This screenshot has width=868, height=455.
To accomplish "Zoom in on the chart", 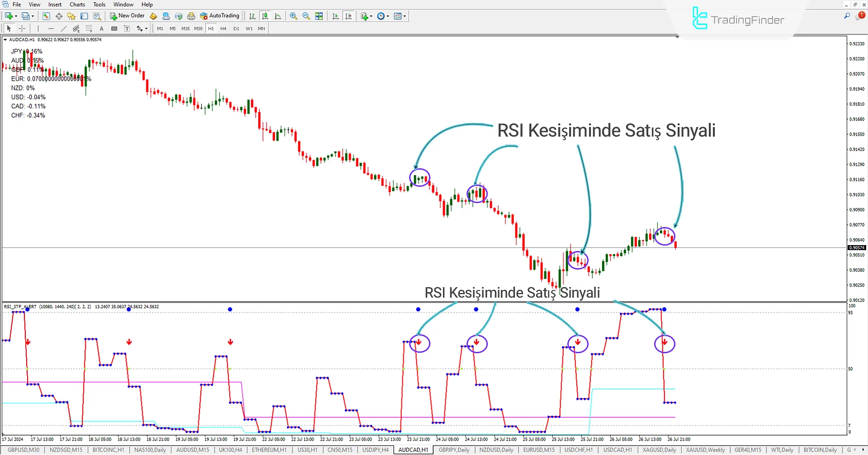I will pyautogui.click(x=293, y=16).
